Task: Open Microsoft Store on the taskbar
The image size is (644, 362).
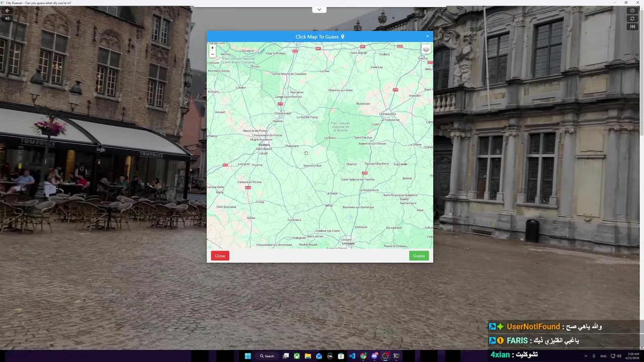Action: tap(341, 356)
